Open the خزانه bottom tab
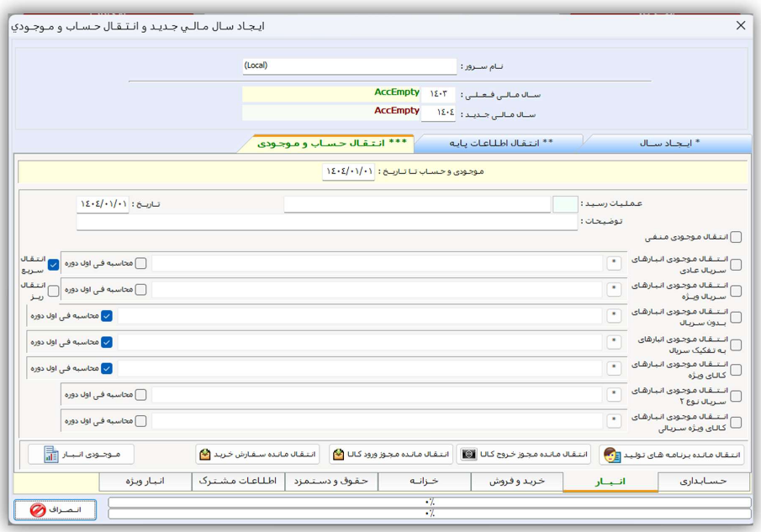Screen dimensions: 761x532 (x=424, y=481)
